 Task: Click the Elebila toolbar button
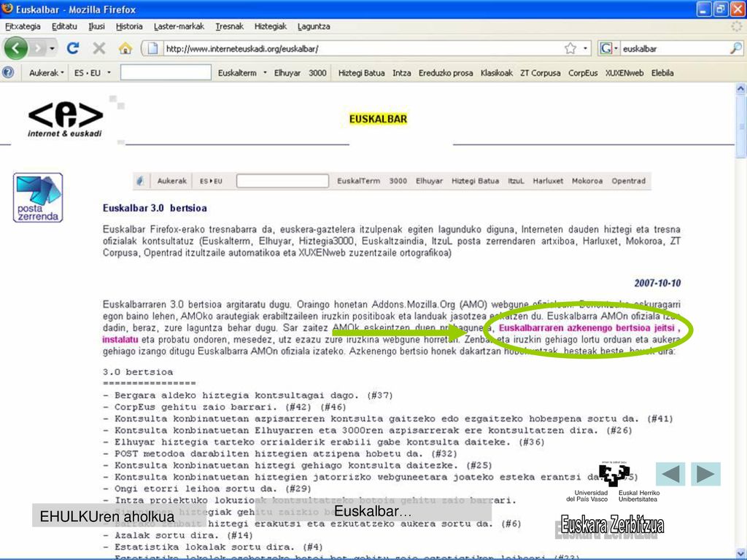[662, 73]
